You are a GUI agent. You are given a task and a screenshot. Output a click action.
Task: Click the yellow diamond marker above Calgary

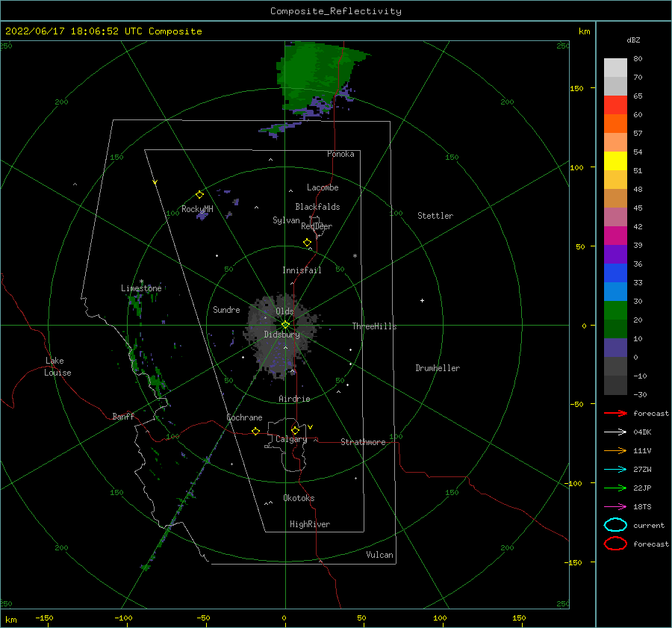click(x=295, y=430)
